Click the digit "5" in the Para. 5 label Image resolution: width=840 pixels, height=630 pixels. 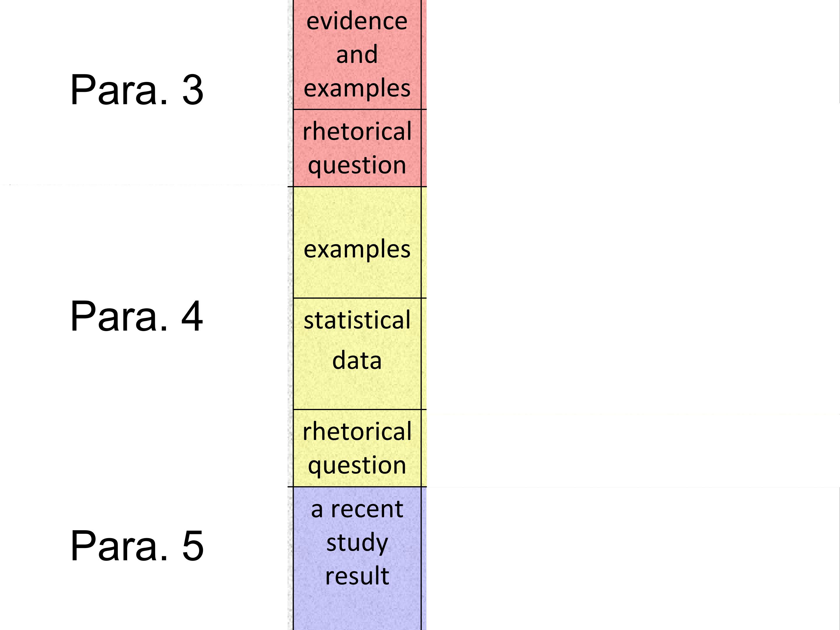pos(192,546)
